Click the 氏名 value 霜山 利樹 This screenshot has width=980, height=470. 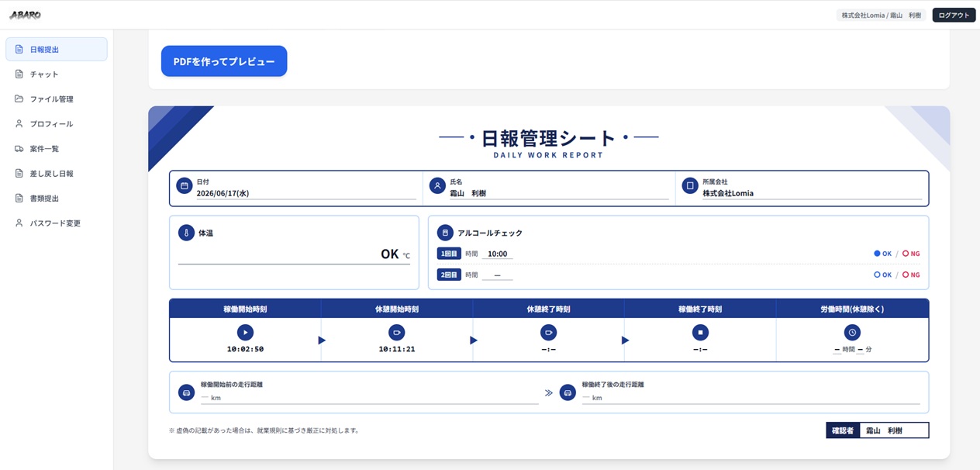tap(468, 193)
